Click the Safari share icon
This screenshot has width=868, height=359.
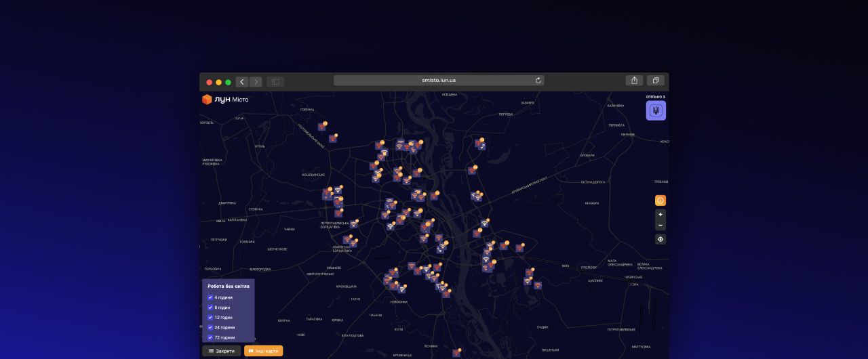(x=634, y=81)
